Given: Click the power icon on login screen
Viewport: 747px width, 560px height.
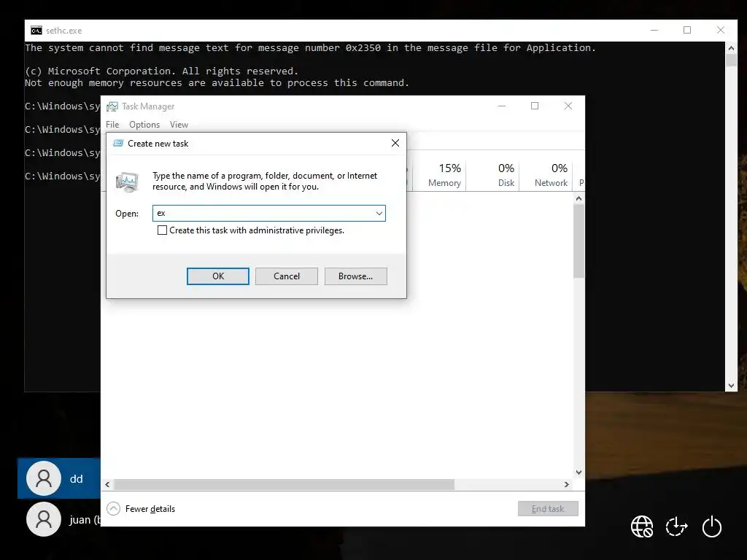Looking at the screenshot, I should click(x=712, y=526).
